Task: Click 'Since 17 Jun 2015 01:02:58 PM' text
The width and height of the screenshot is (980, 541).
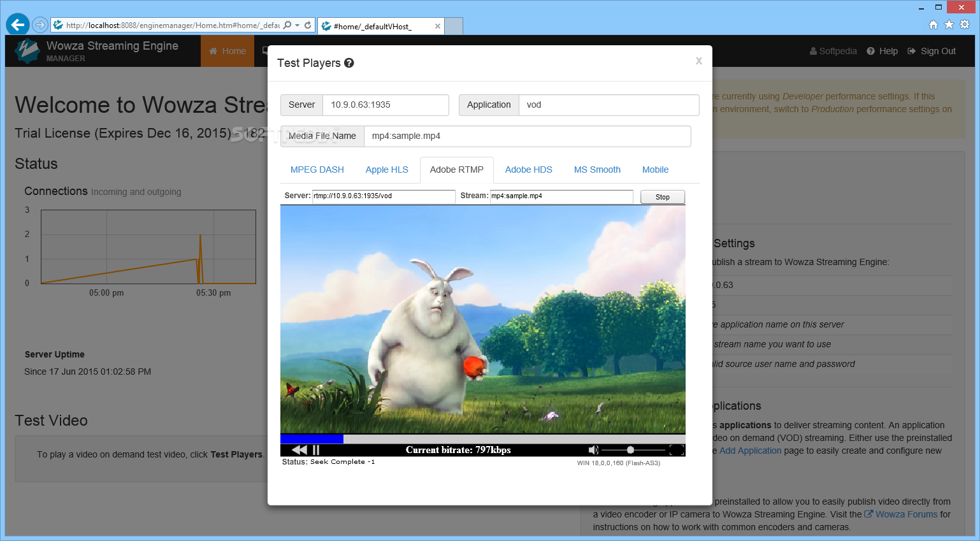Action: (88, 371)
